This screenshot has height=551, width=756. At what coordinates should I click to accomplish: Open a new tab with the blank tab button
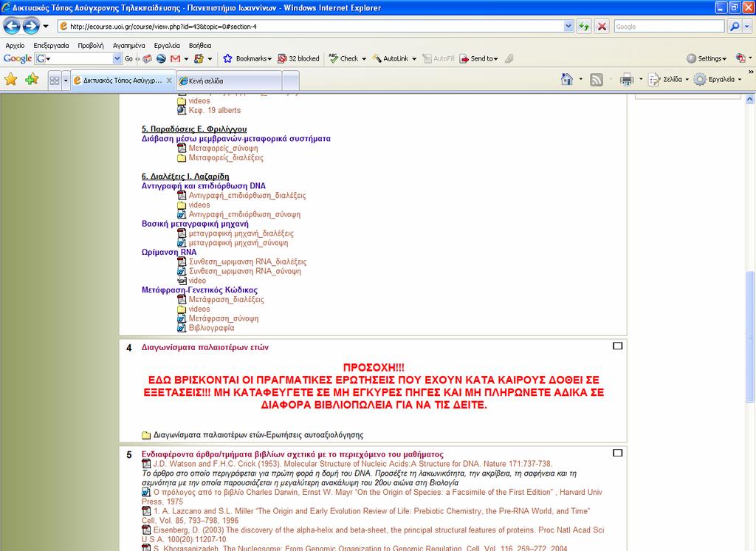(x=290, y=81)
